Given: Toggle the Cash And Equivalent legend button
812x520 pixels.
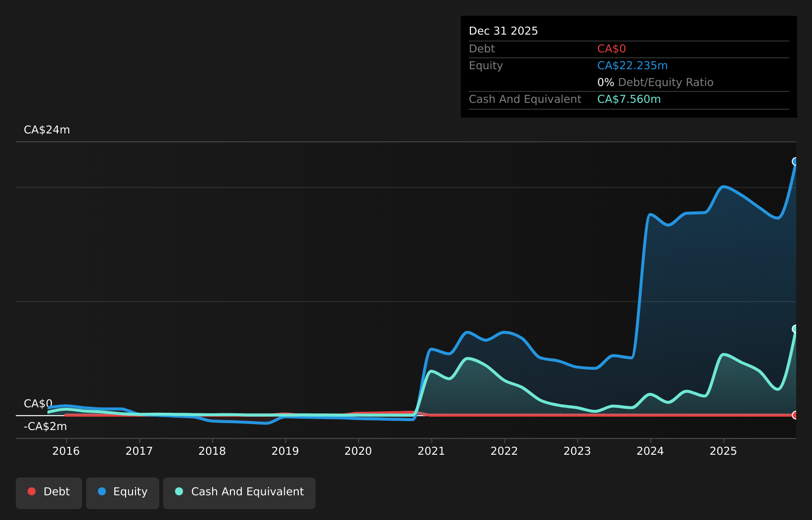Looking at the screenshot, I should click(x=239, y=493).
